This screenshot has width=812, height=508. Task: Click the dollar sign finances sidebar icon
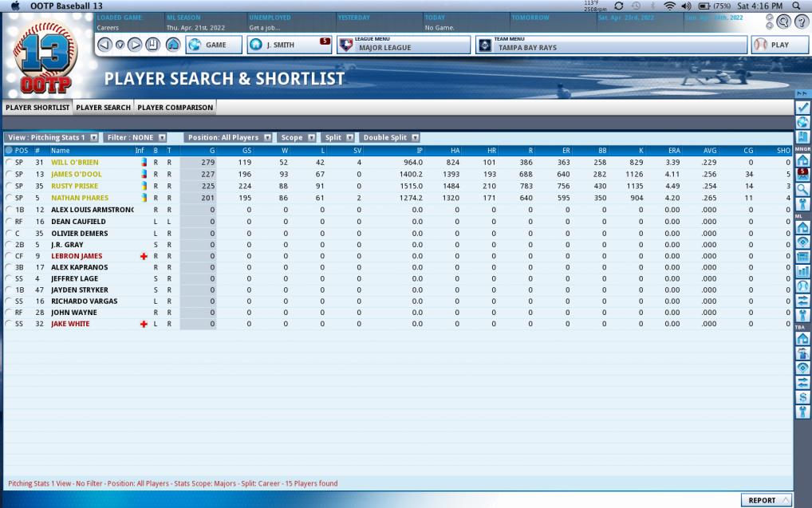tap(803, 397)
